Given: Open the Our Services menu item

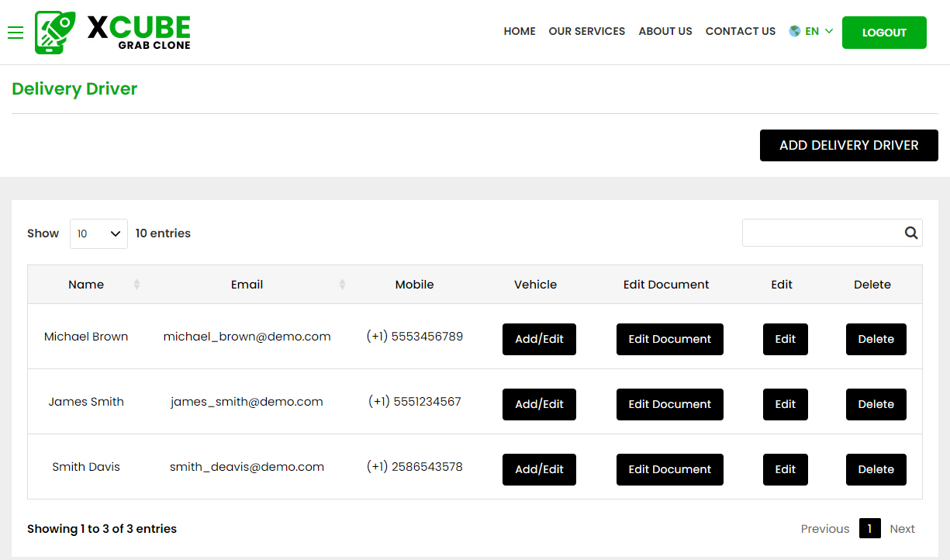Looking at the screenshot, I should coord(586,32).
